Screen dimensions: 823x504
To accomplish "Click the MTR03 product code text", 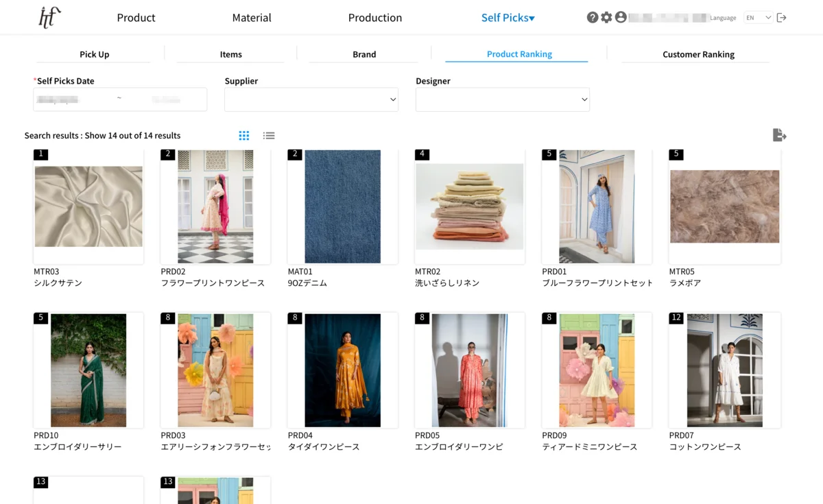I will tap(47, 272).
